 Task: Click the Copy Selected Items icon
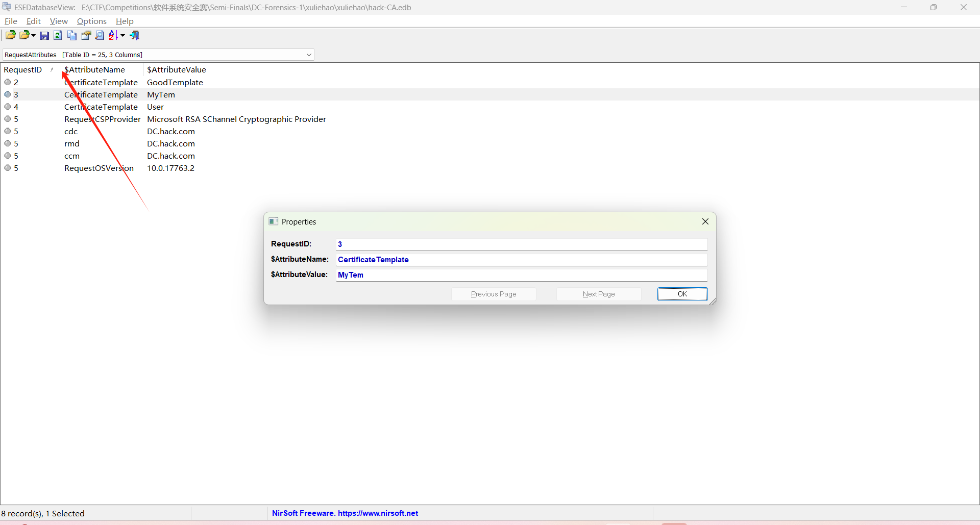pyautogui.click(x=72, y=35)
